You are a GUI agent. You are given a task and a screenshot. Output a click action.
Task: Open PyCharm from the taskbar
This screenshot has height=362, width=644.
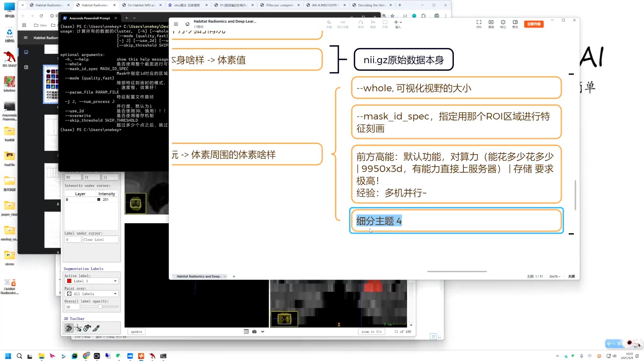point(74,356)
